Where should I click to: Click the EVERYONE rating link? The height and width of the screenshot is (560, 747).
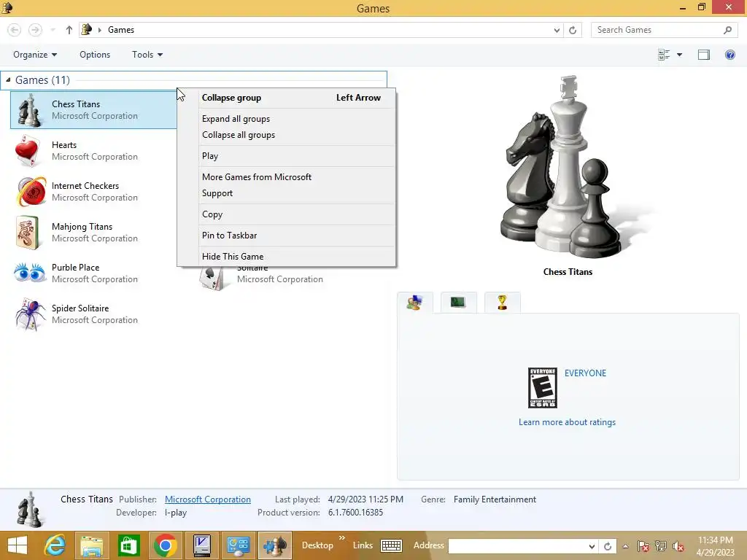585,373
